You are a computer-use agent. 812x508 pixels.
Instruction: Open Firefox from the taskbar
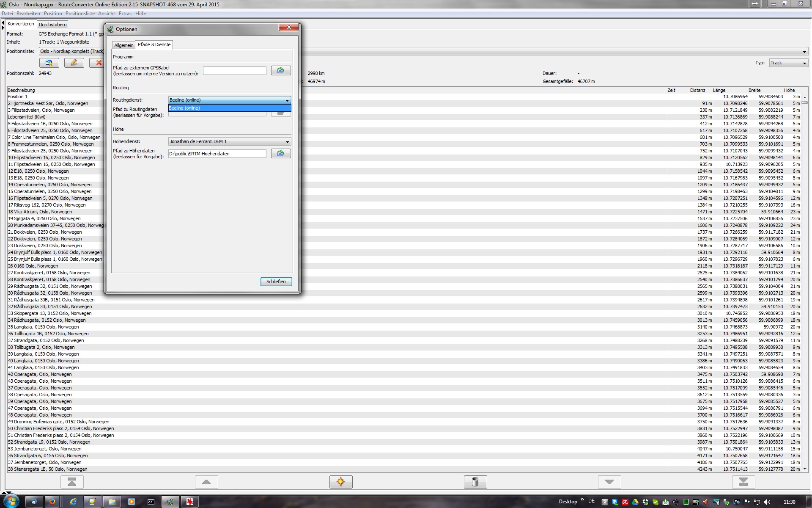pos(52,502)
